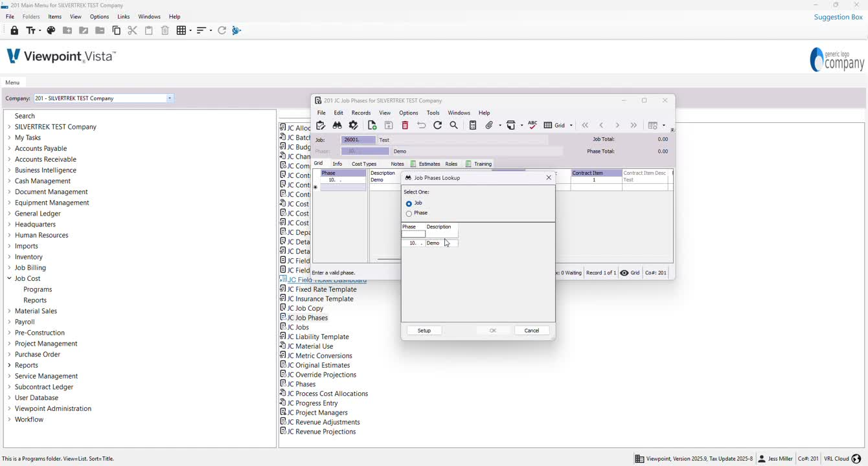Click the save icon in Job Phases toolbar
Viewport: 868px width, 466px height.
(389, 126)
